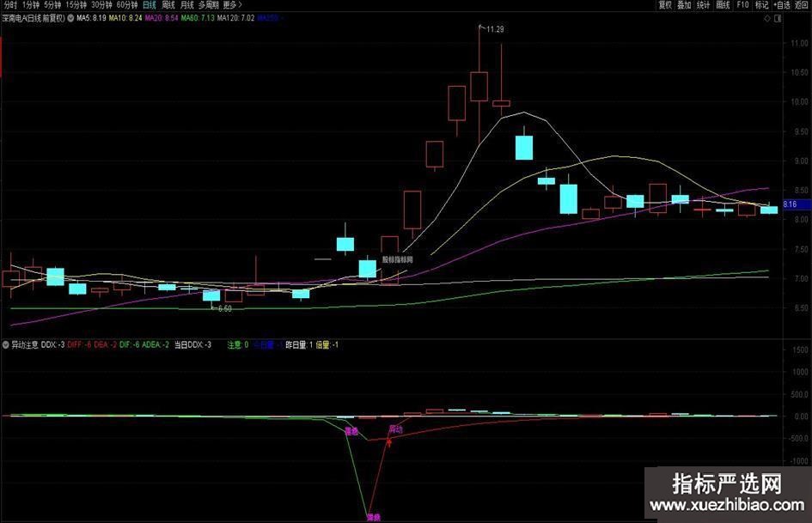Click the 标记 mark button
812x523 pixels.
762,4
